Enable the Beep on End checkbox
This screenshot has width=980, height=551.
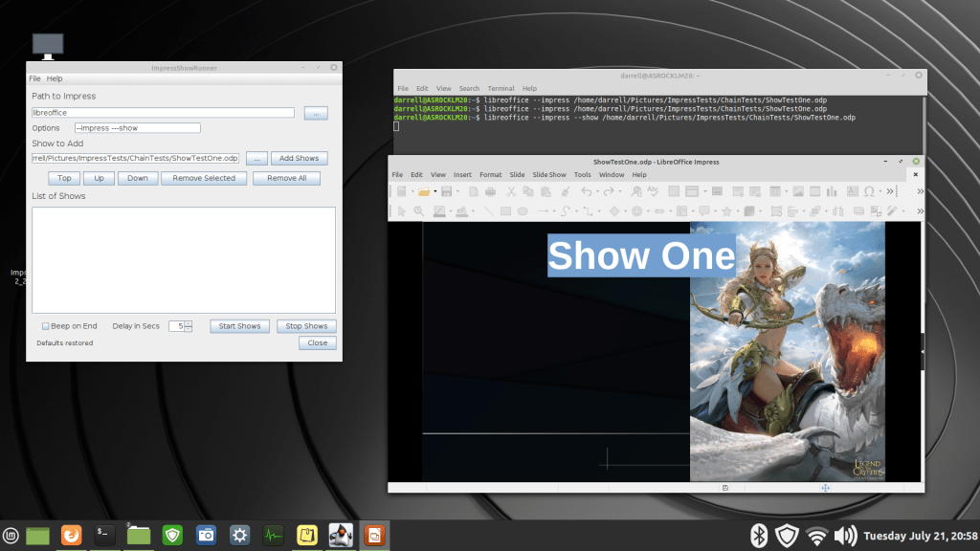(45, 326)
